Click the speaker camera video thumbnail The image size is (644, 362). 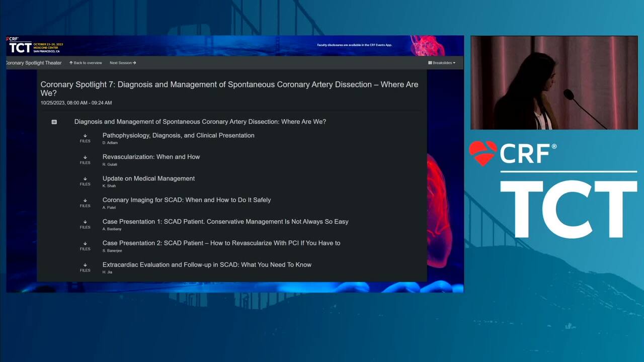tap(554, 83)
